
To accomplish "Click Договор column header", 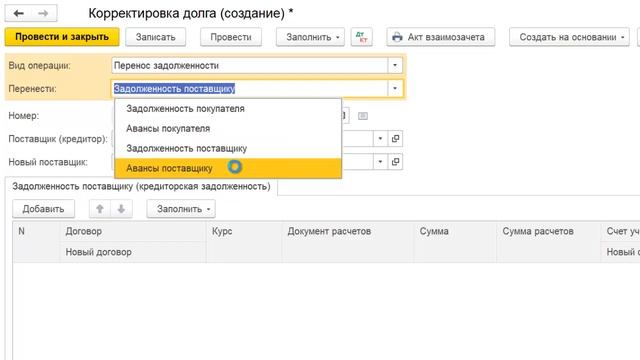I will (x=133, y=231).
